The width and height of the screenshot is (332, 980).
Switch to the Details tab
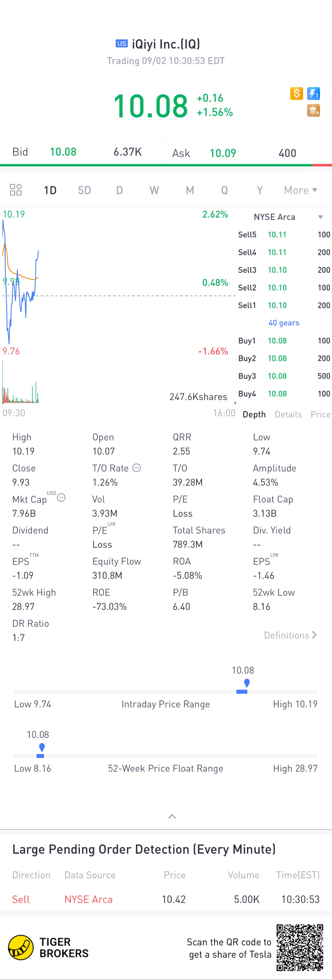point(288,414)
